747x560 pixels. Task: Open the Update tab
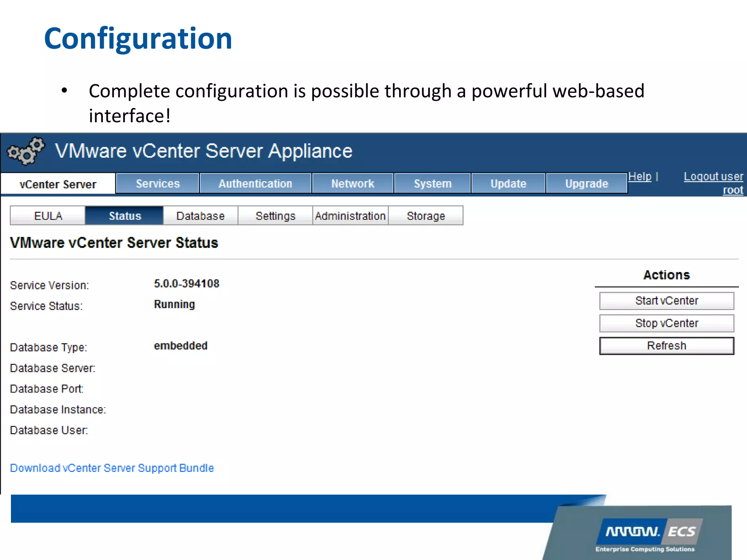tap(508, 183)
